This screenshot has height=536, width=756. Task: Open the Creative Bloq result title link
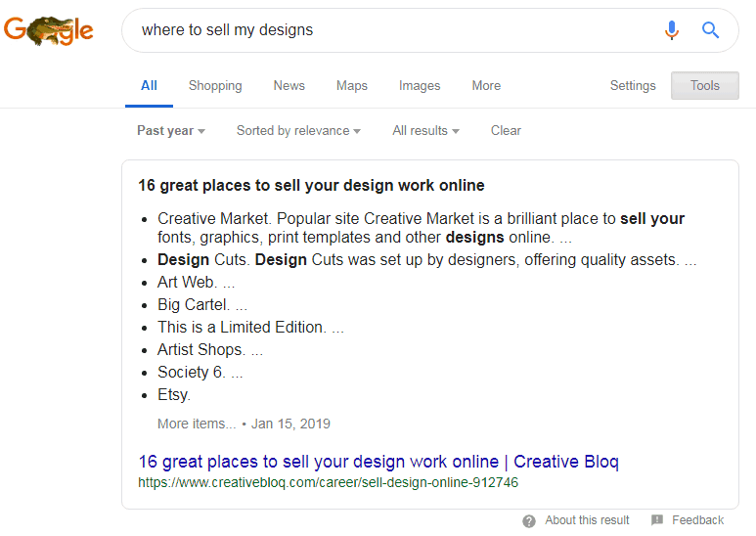378,462
